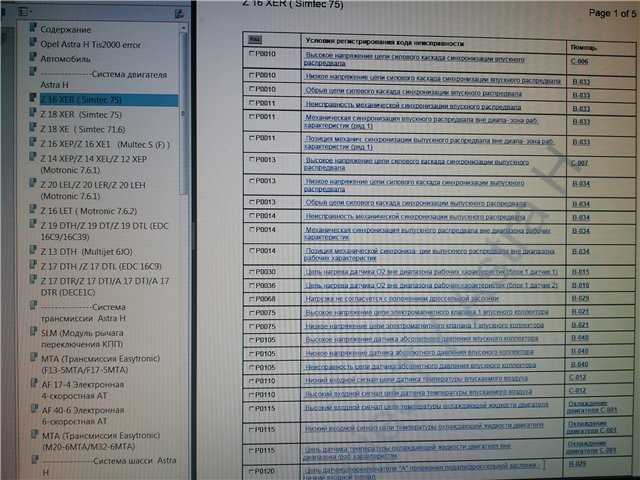Check the P0030 row checkbox
640x480 pixels.
(252, 272)
